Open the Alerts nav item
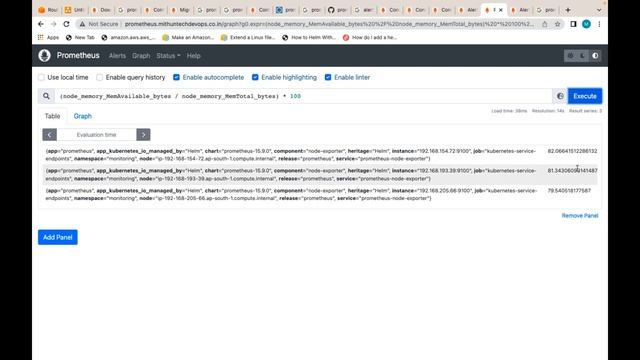The height and width of the screenshot is (360, 640). (117, 56)
